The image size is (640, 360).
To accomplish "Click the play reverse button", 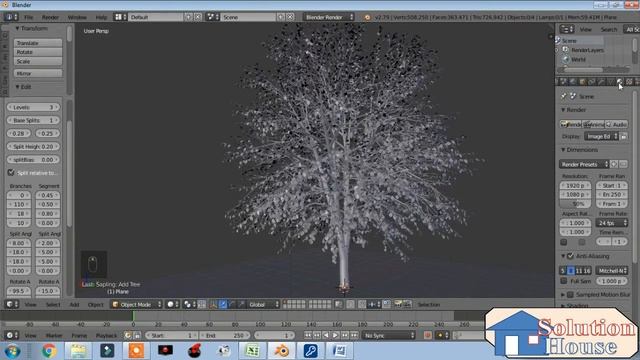I will point(326,336).
